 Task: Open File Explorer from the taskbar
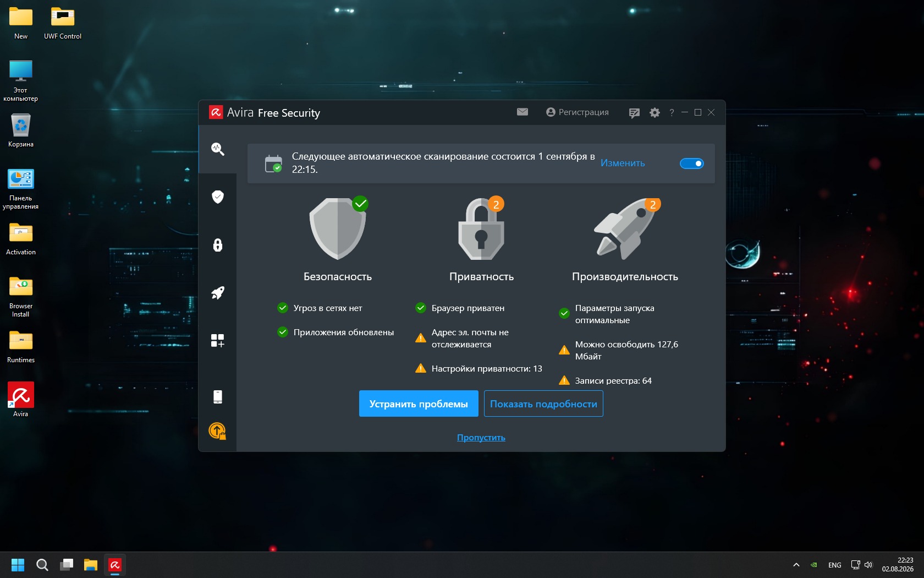tap(91, 565)
